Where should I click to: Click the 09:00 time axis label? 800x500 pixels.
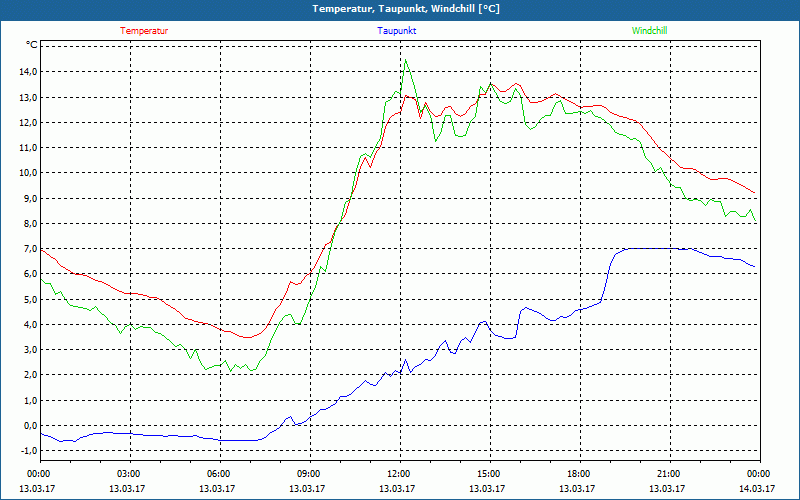point(310,474)
